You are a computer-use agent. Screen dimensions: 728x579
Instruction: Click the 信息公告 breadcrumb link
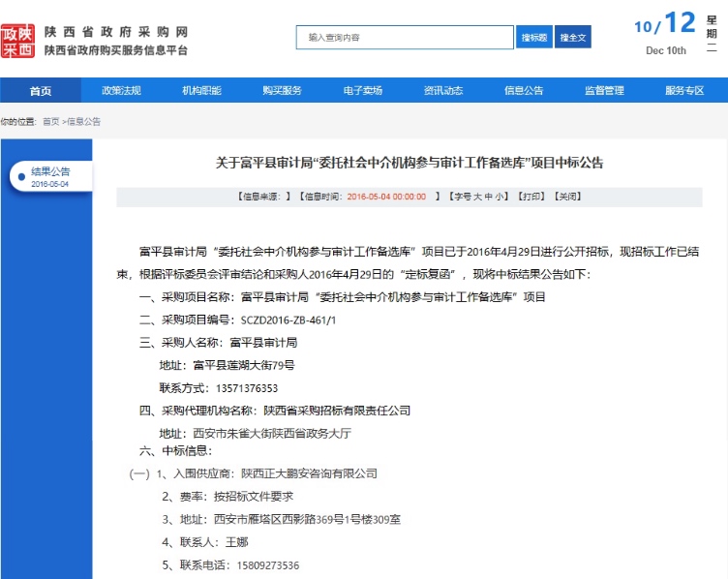84,122
